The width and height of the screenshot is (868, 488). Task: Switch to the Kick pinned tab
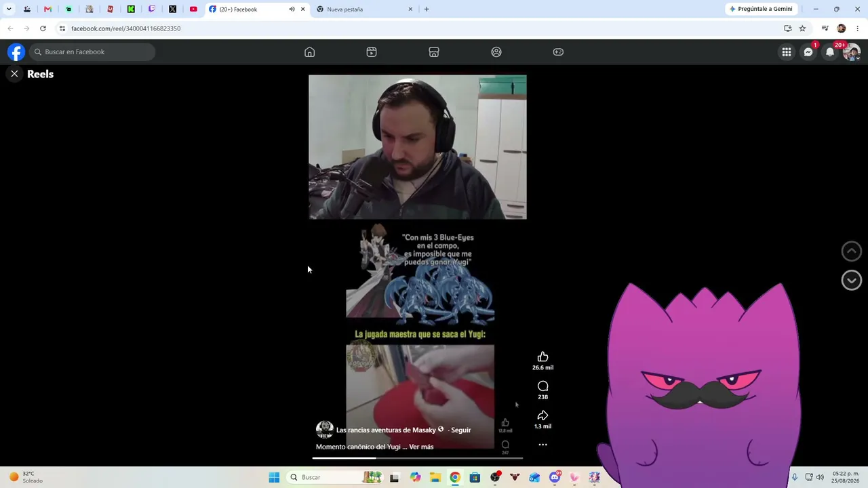131,9
